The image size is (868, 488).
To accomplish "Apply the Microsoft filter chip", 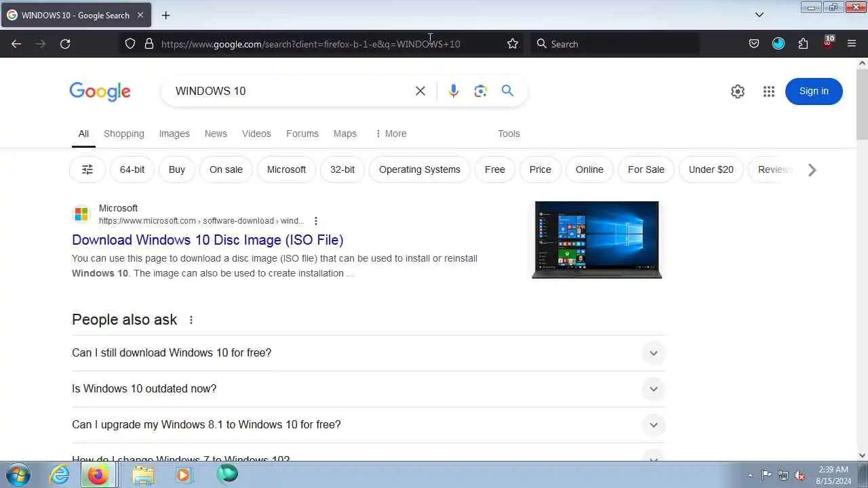I will click(286, 169).
